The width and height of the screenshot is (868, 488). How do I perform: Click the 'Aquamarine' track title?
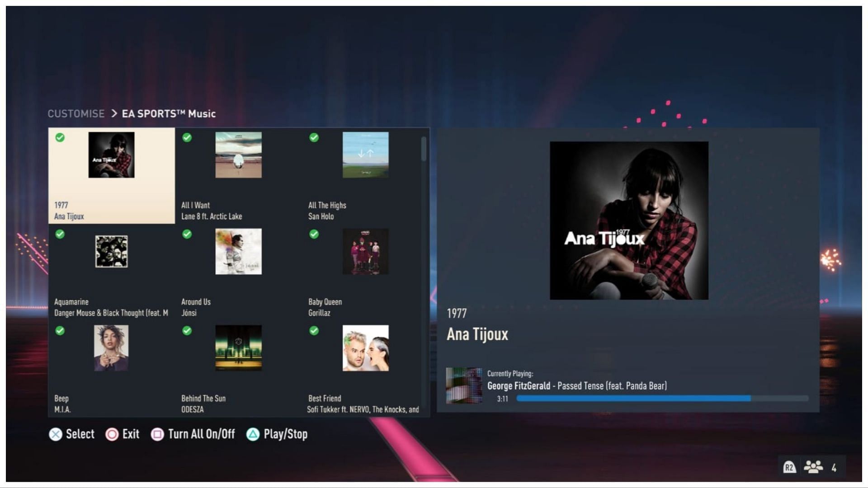pyautogui.click(x=71, y=302)
